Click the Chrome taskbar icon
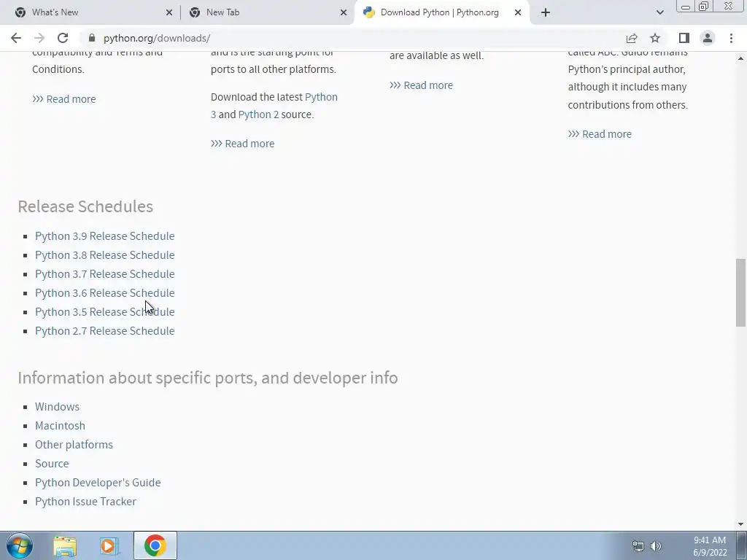Viewport: 747px width, 560px height. tap(155, 545)
